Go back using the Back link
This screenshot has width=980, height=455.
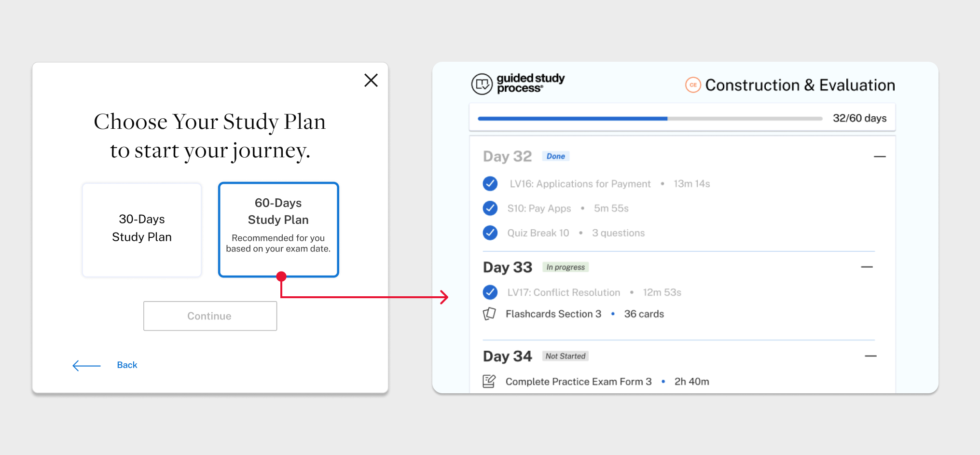[127, 365]
